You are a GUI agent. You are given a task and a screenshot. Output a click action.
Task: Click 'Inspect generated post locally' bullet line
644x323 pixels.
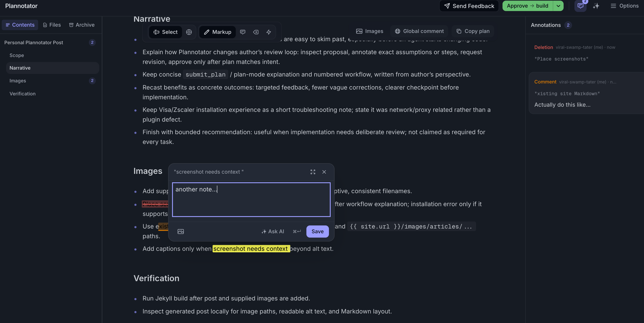point(267,312)
